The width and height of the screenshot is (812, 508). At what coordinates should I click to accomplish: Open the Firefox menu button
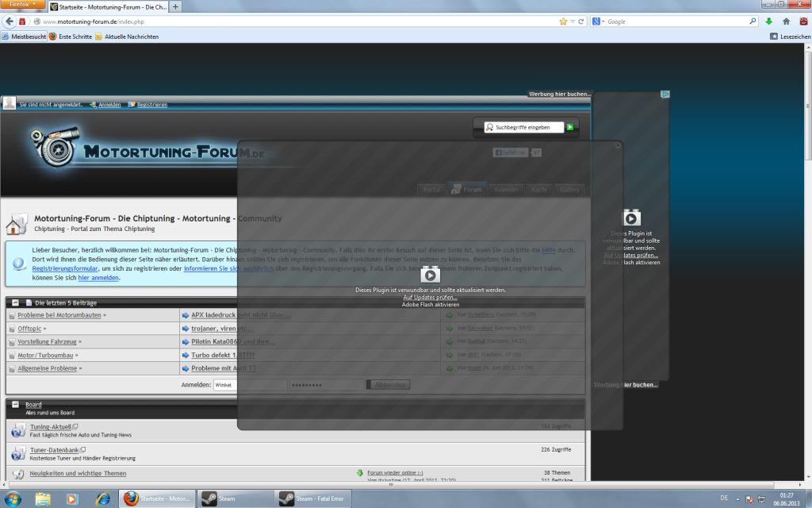[23, 4]
